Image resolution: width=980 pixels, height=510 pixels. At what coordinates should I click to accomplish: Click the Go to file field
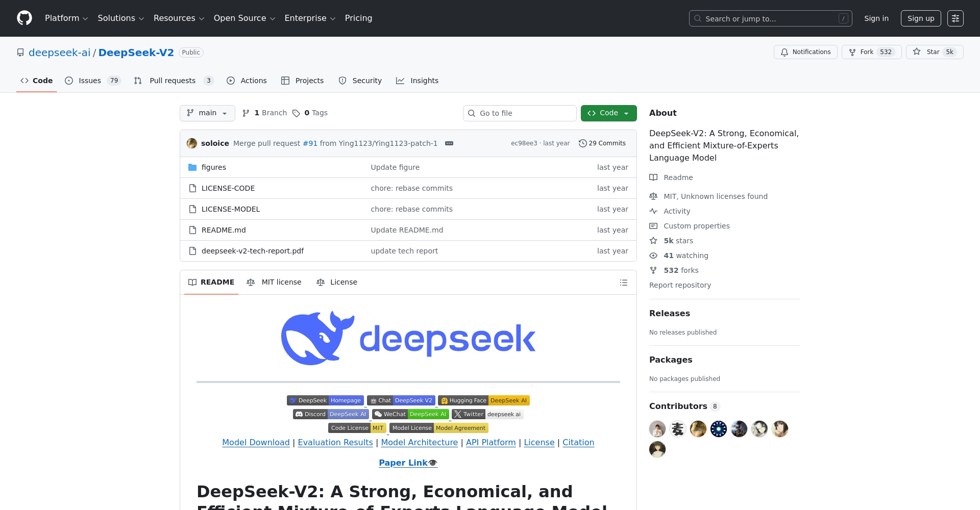click(520, 113)
